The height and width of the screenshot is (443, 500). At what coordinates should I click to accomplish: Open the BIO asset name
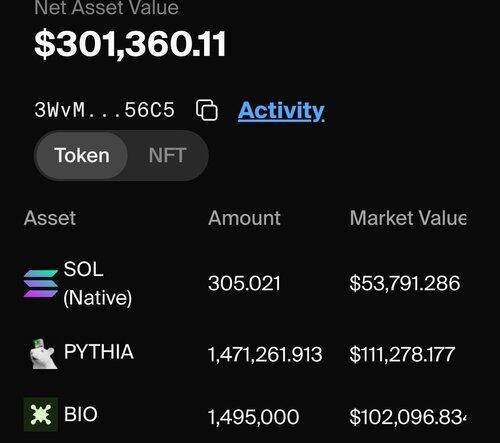tap(81, 414)
